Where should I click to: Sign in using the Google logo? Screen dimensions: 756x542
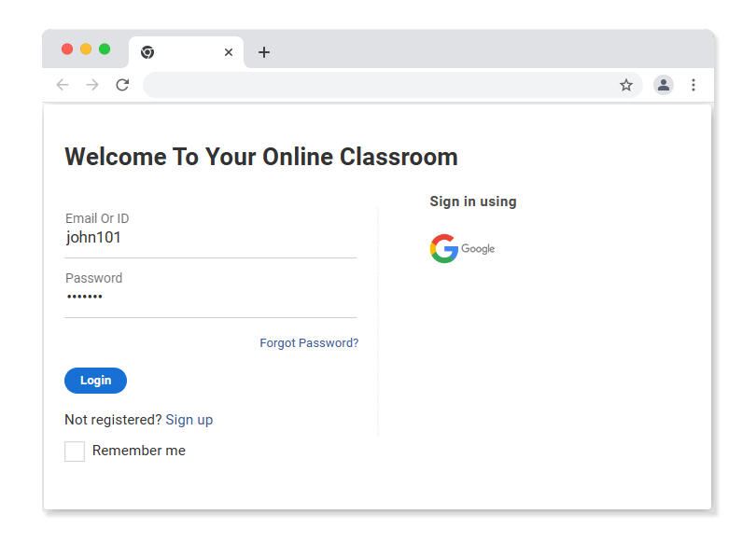(462, 249)
